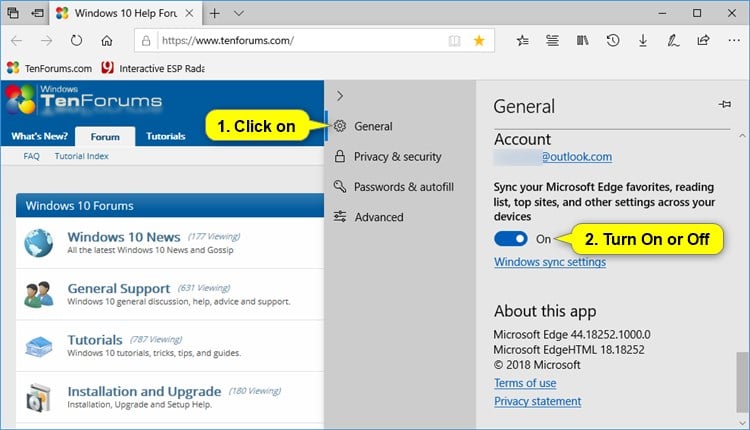This screenshot has width=750, height=430.
Task: Click the Share this page icon
Action: [x=703, y=41]
